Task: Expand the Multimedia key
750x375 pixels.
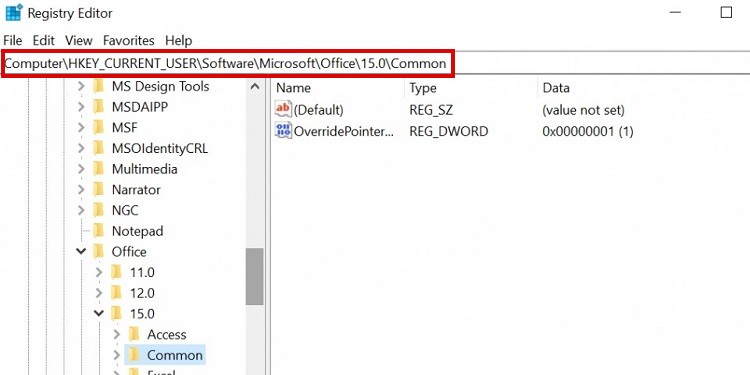Action: point(81,169)
